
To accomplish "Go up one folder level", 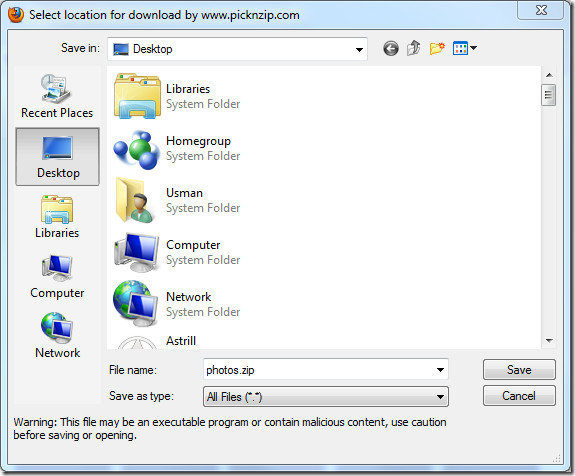I will [x=414, y=48].
